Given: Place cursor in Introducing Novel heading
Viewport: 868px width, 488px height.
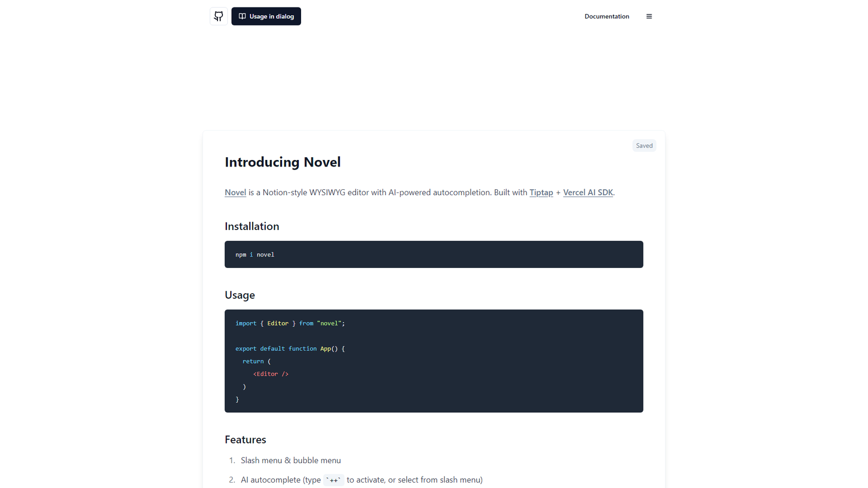Looking at the screenshot, I should pyautogui.click(x=283, y=162).
